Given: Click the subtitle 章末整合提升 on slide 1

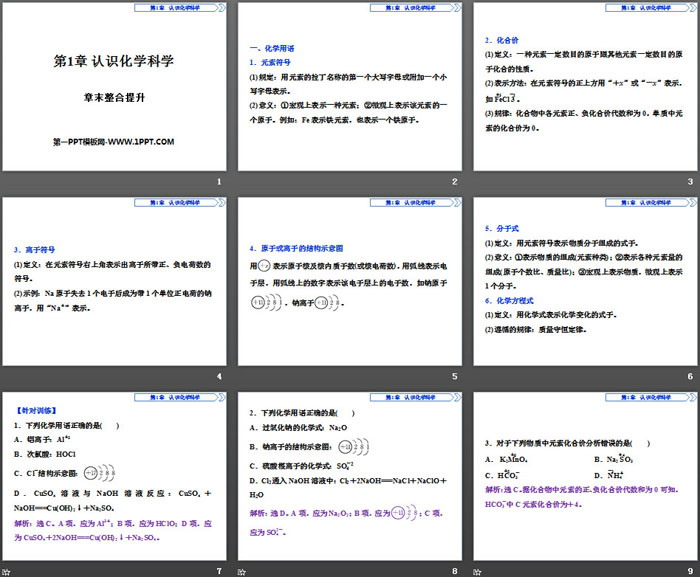Looking at the screenshot, I should (x=114, y=97).
